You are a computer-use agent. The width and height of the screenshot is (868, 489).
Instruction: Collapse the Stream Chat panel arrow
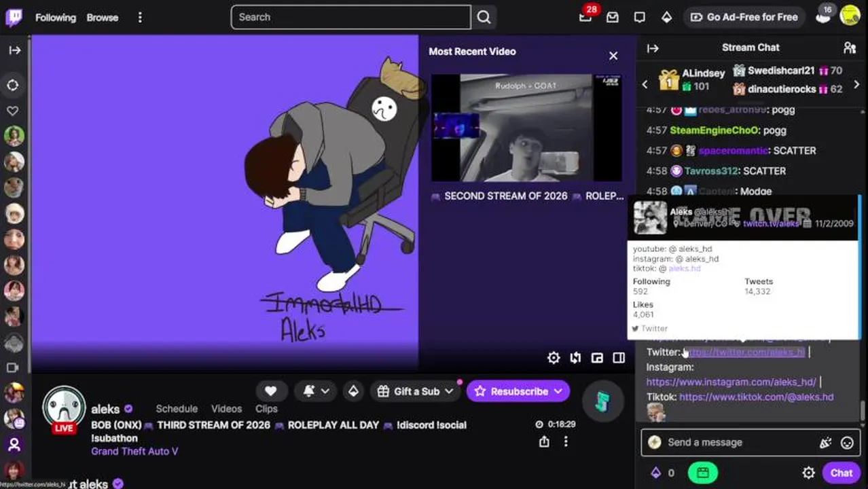click(x=653, y=48)
